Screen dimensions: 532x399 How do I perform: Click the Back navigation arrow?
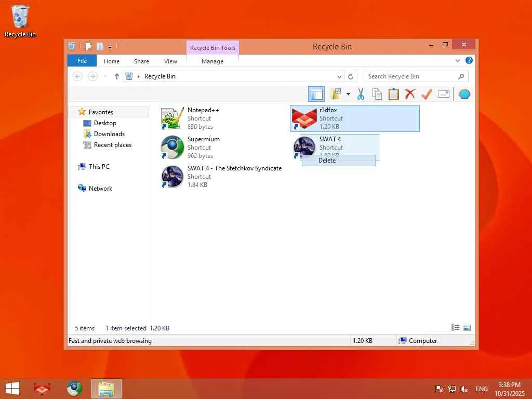tap(78, 76)
